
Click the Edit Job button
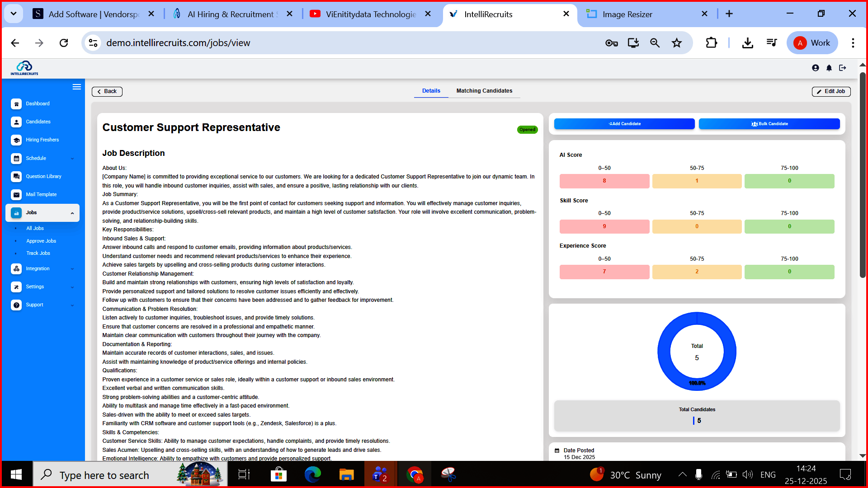(831, 91)
